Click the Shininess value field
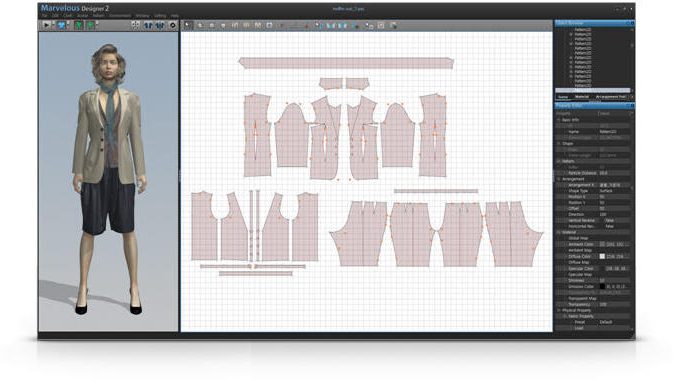Viewport: 673px width, 385px height. coord(614,280)
